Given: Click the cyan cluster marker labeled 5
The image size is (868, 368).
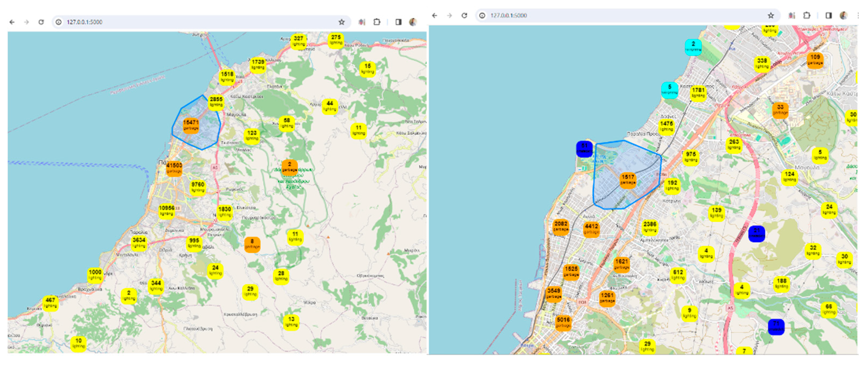Looking at the screenshot, I should point(670,90).
